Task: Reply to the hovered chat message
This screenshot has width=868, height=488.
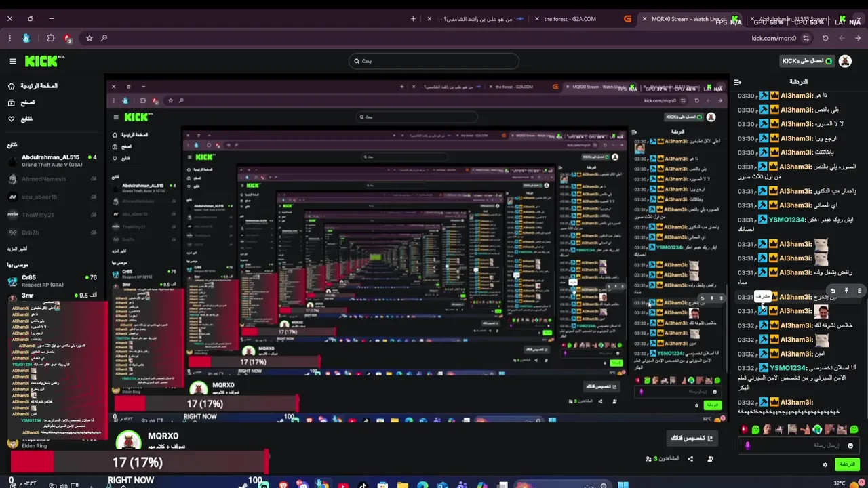Action: pyautogui.click(x=833, y=291)
